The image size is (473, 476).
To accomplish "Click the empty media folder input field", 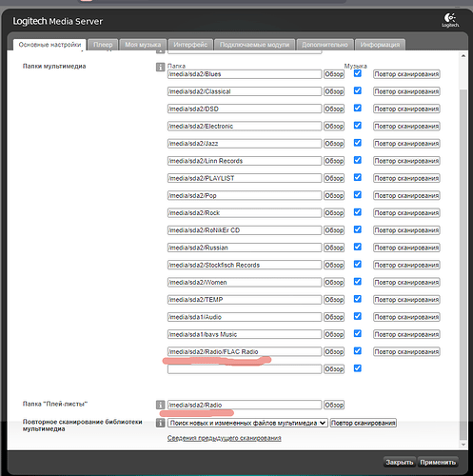I will point(245,369).
